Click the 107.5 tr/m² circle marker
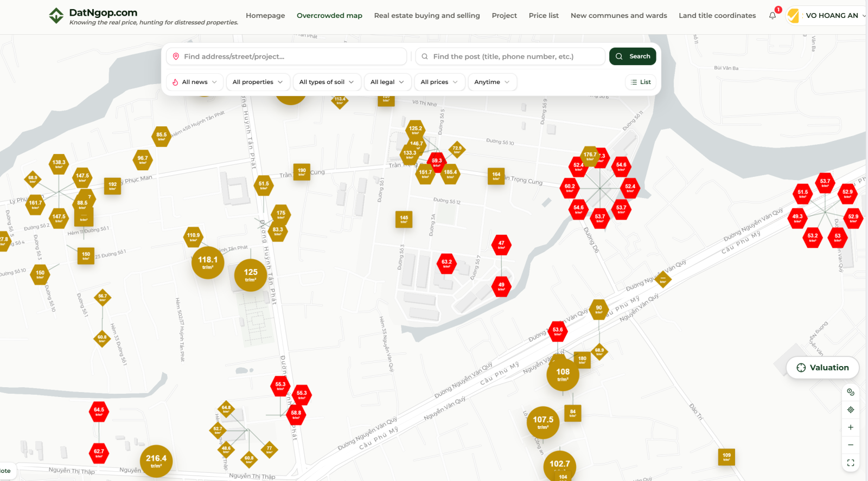The height and width of the screenshot is (481, 868). point(543,422)
